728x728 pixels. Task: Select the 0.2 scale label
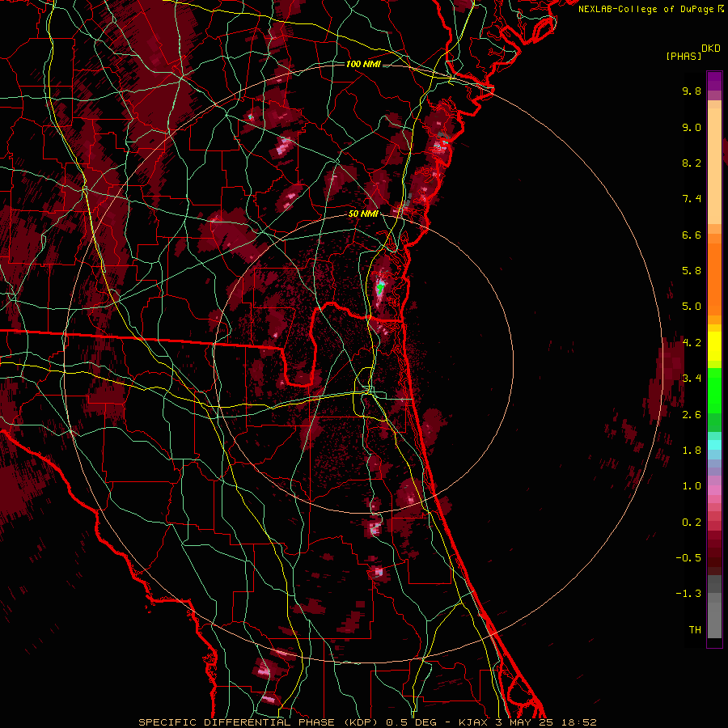(x=692, y=523)
